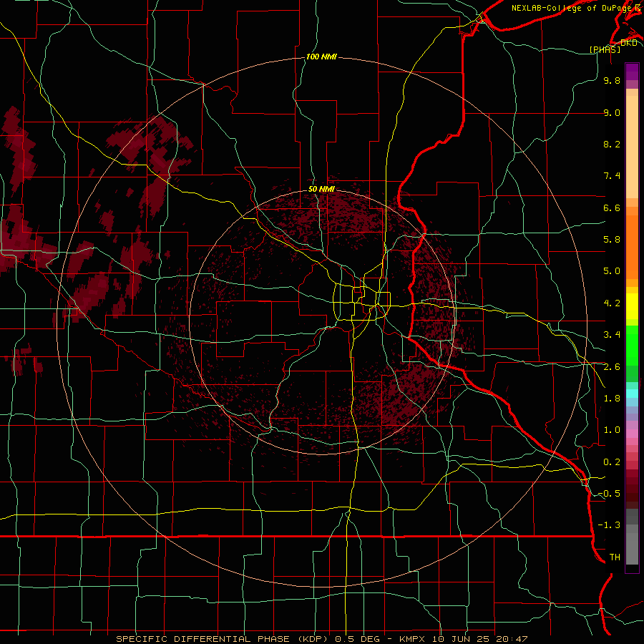Click the 5.0 value on the scale

(612, 271)
